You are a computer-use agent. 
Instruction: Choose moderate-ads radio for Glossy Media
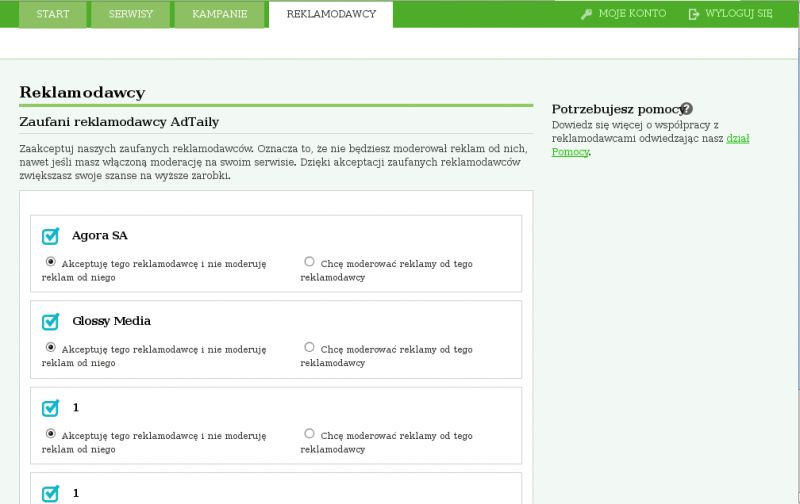pos(309,347)
